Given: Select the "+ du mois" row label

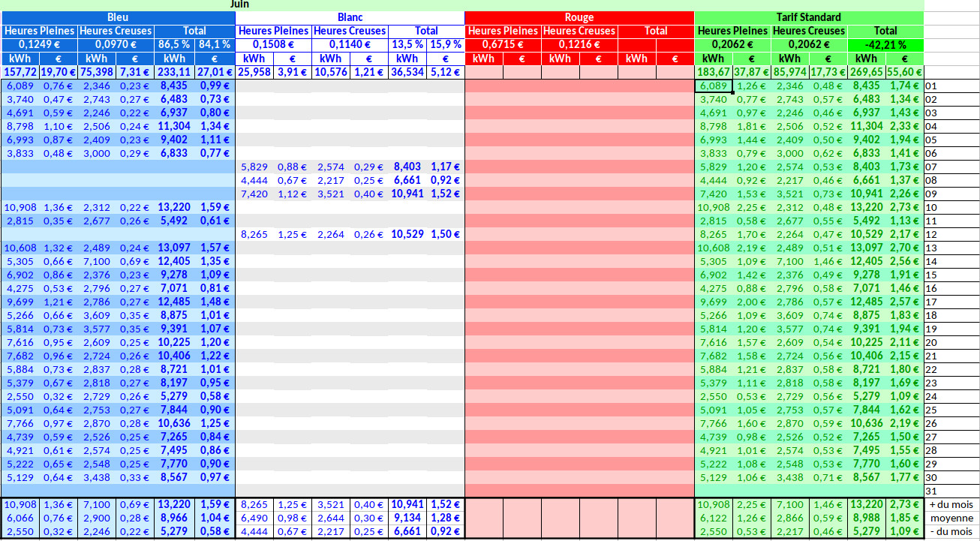Looking at the screenshot, I should pos(950,505).
